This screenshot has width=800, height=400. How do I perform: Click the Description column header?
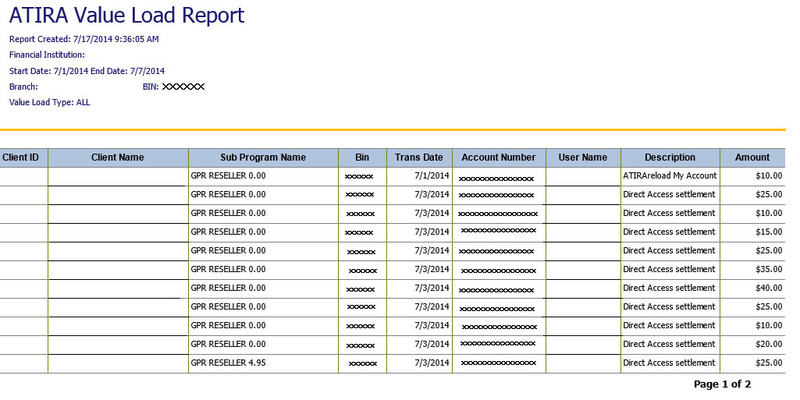tap(669, 157)
